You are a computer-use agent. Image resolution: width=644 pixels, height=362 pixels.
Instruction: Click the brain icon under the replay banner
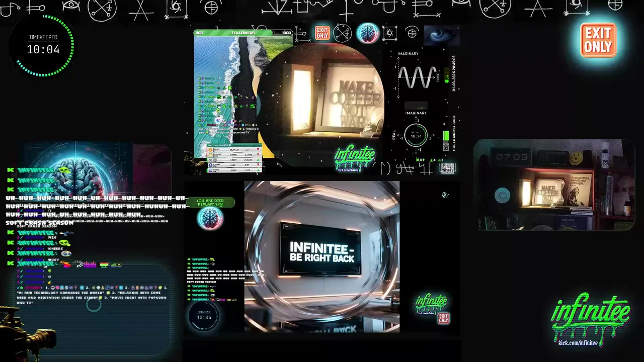(x=210, y=219)
